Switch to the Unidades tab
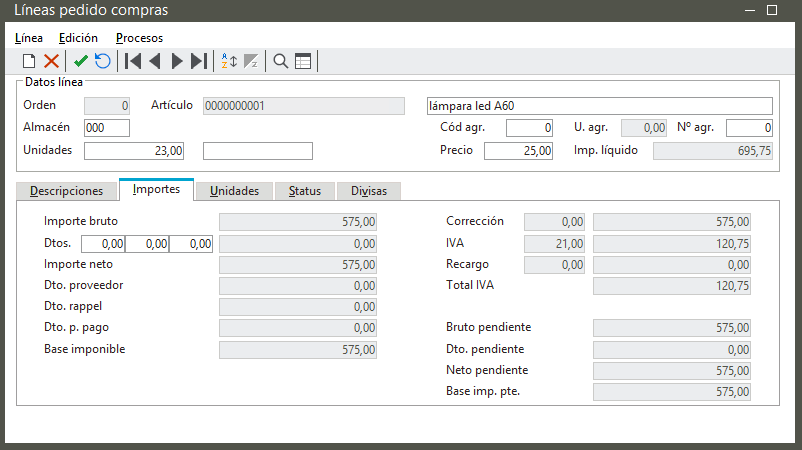The width and height of the screenshot is (802, 450). tap(234, 191)
